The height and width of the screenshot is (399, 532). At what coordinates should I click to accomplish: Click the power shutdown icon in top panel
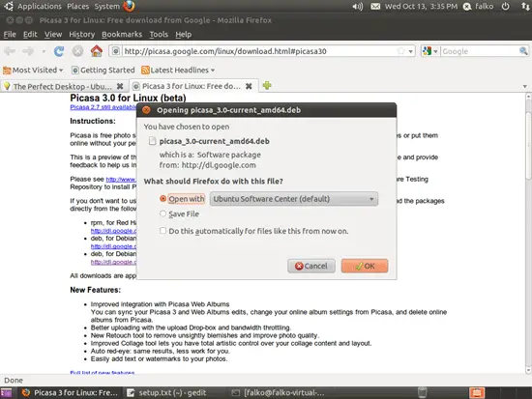[506, 6]
